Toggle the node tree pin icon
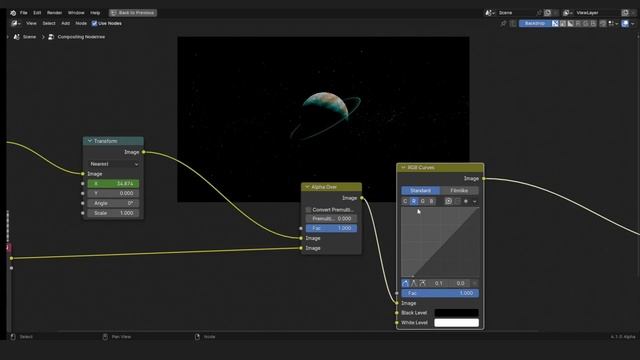 [503, 23]
